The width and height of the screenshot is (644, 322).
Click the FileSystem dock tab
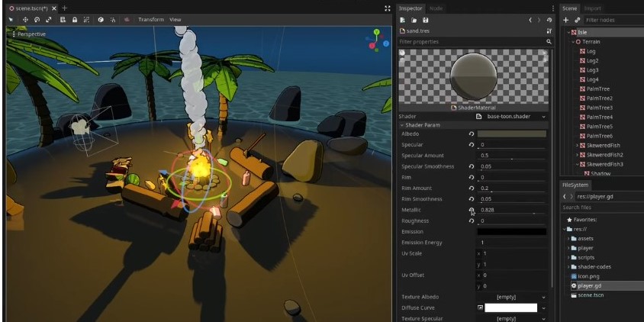coord(575,185)
